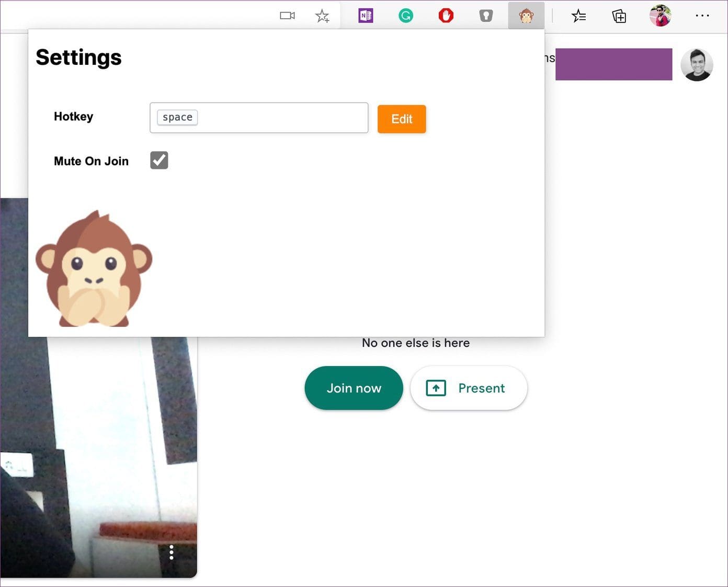Screen dimensions: 728x587
Task: Open the 1Password extension icon
Action: click(x=486, y=16)
